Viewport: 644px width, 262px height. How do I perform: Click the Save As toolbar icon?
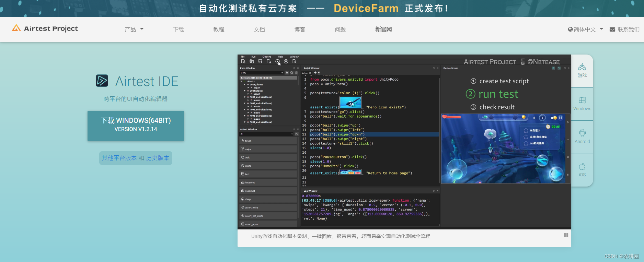click(x=269, y=61)
